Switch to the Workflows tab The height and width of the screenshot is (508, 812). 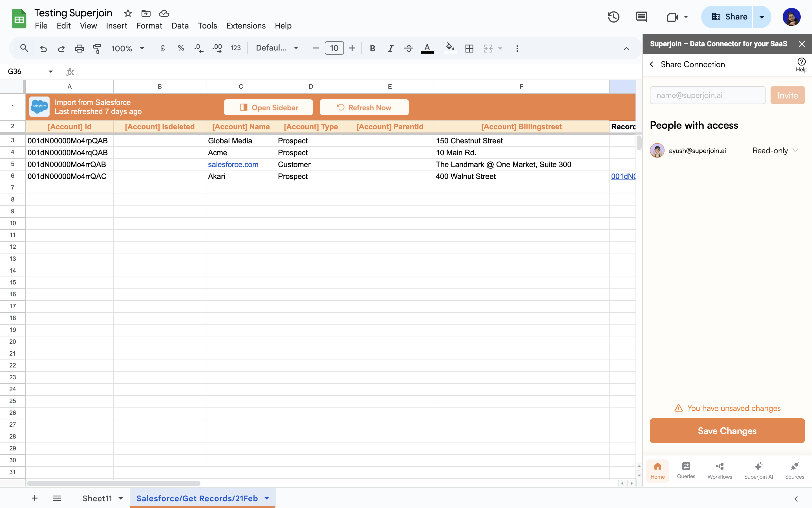(720, 470)
